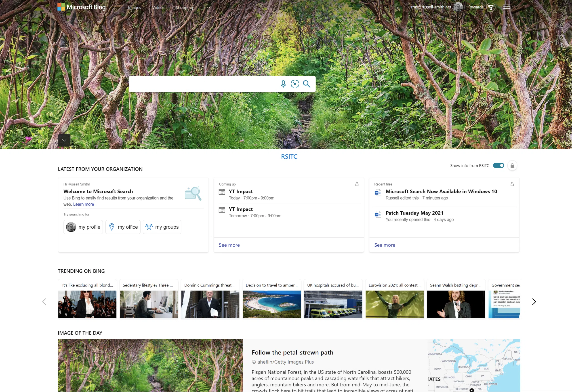Click the lock icon beside RSITC toggle
The image size is (572, 392).
(x=512, y=165)
